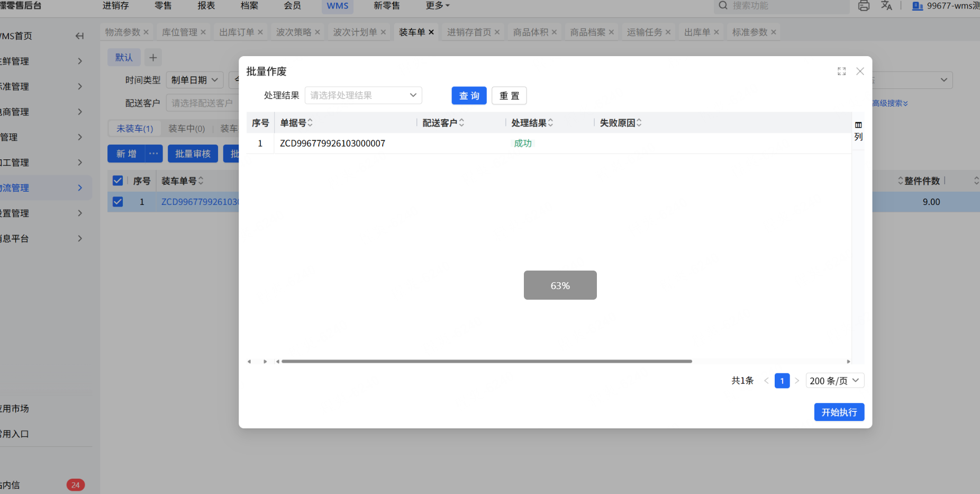Open the 处理结果 dropdown

point(363,95)
